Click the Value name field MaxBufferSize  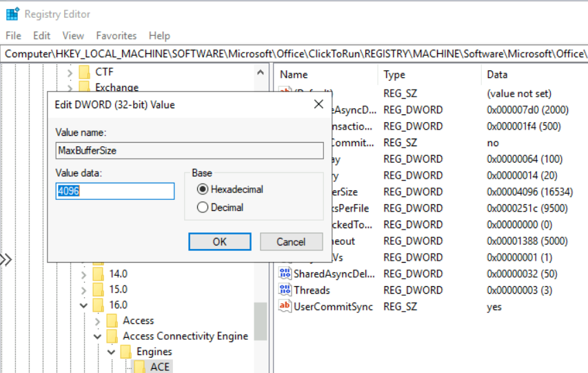pos(190,150)
